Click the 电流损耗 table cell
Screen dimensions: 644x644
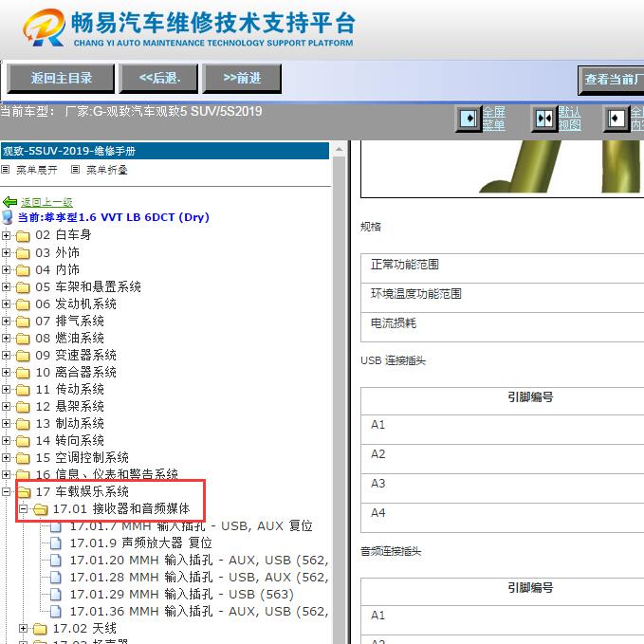coord(503,327)
